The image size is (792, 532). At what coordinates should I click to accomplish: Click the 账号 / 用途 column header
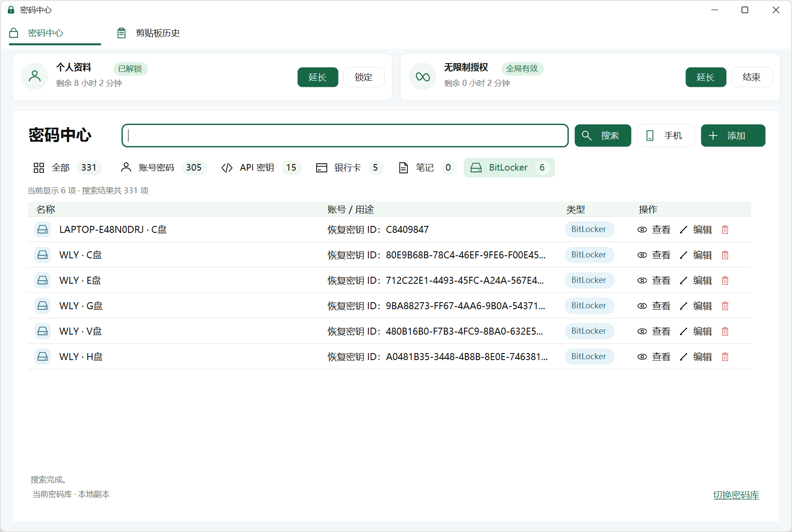(x=350, y=209)
